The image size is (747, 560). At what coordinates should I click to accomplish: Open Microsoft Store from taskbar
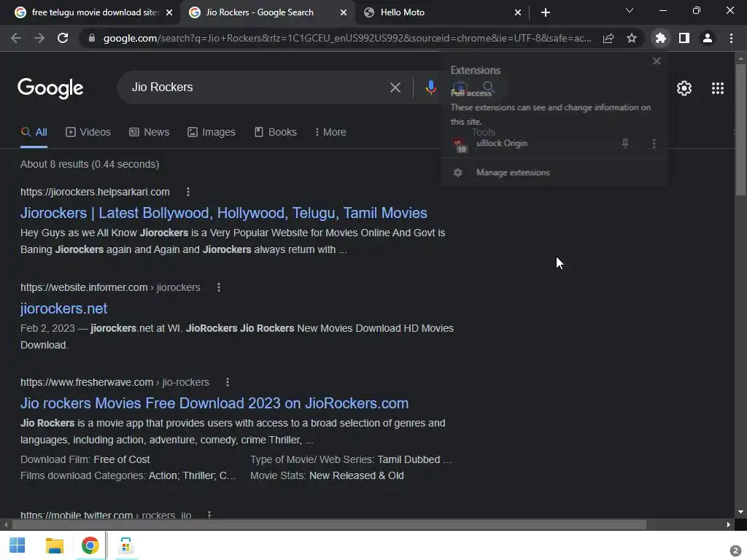(125, 545)
